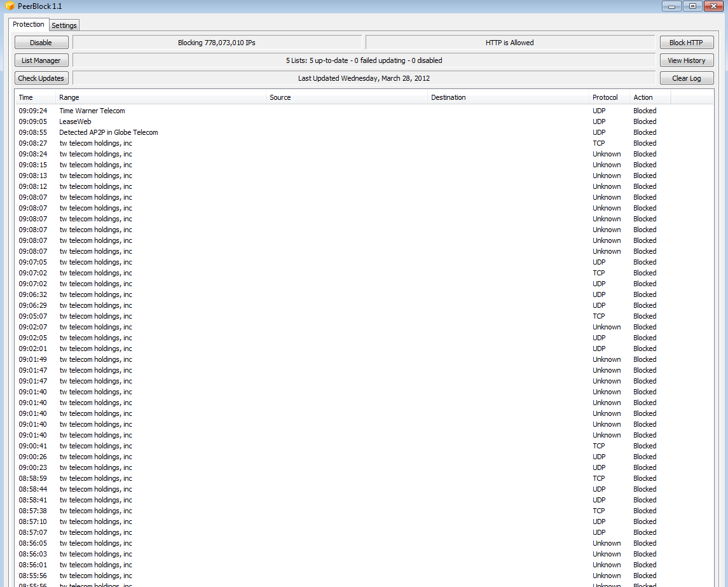Select the log row at 08:58:44

coord(364,489)
